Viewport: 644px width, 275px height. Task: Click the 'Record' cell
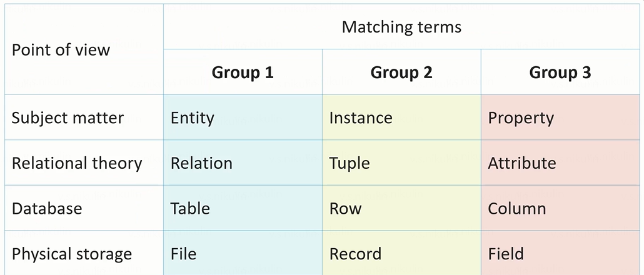[x=355, y=254]
